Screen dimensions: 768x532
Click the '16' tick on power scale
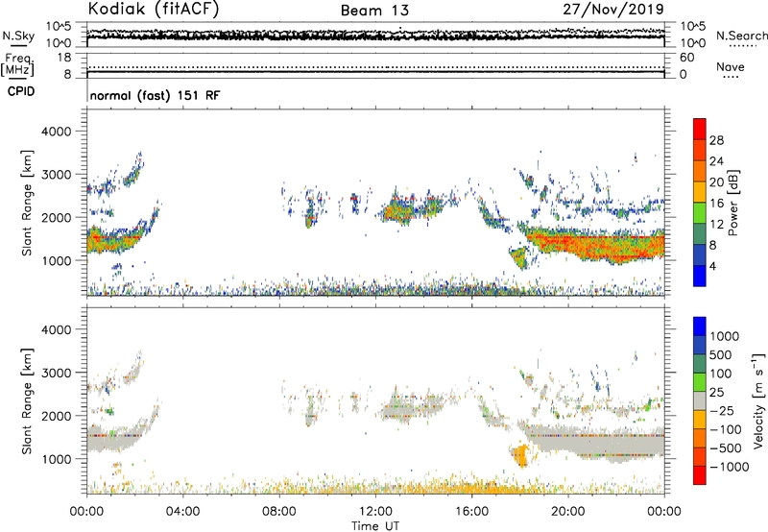(x=716, y=204)
